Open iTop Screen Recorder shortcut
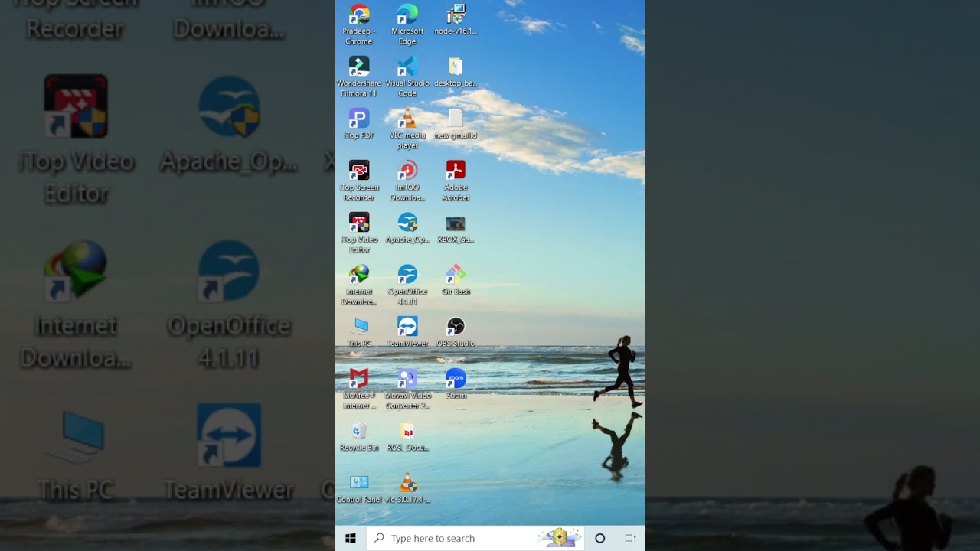The height and width of the screenshot is (551, 980). tap(358, 180)
